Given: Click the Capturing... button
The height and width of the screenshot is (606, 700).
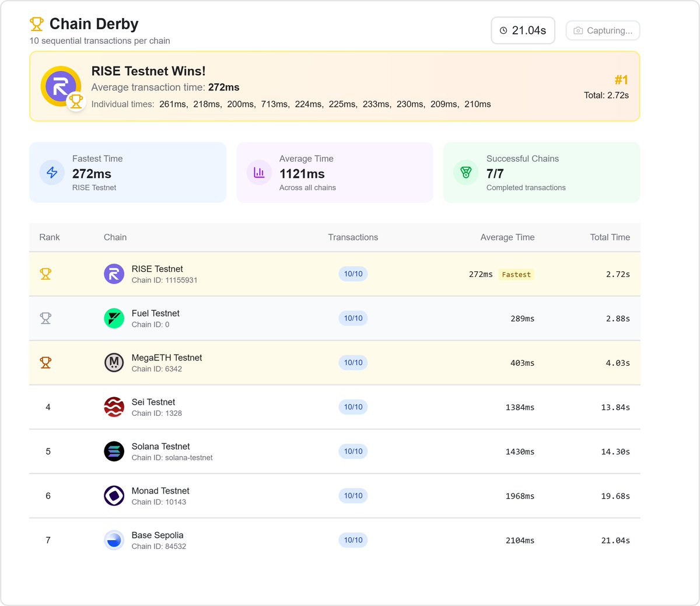Looking at the screenshot, I should (603, 30).
